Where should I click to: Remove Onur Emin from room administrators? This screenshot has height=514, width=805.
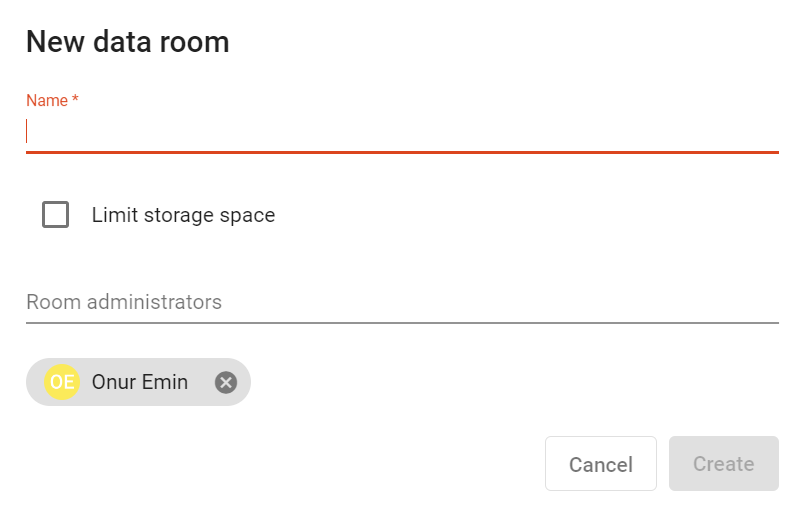(x=226, y=383)
